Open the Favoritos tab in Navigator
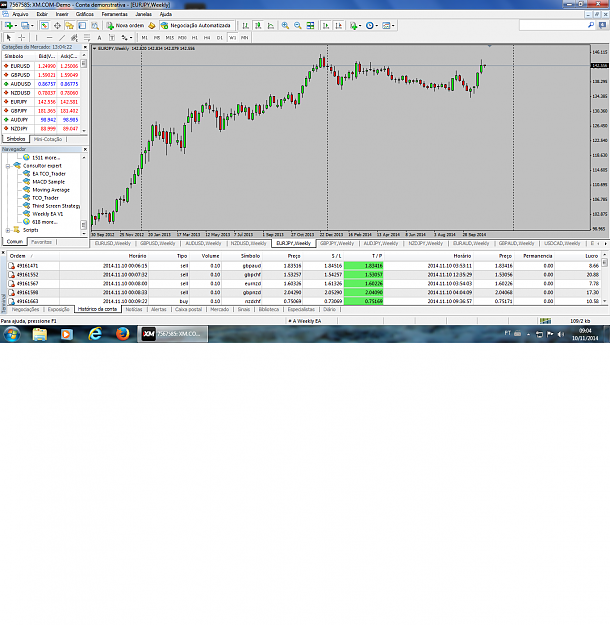Image resolution: width=610 pixels, height=625 pixels. tap(41, 242)
